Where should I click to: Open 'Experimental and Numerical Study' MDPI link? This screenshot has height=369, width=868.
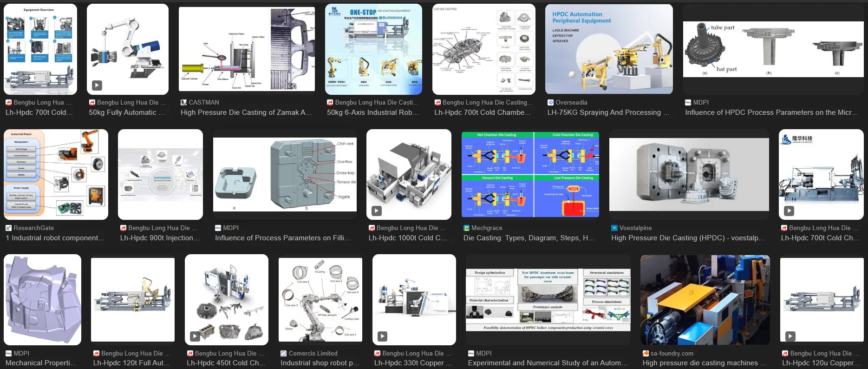pyautogui.click(x=547, y=363)
